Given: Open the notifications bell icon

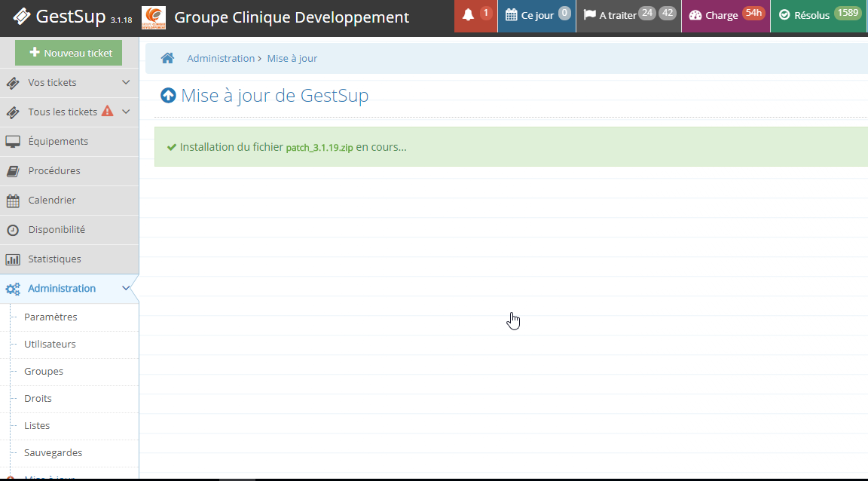Looking at the screenshot, I should click(x=469, y=15).
